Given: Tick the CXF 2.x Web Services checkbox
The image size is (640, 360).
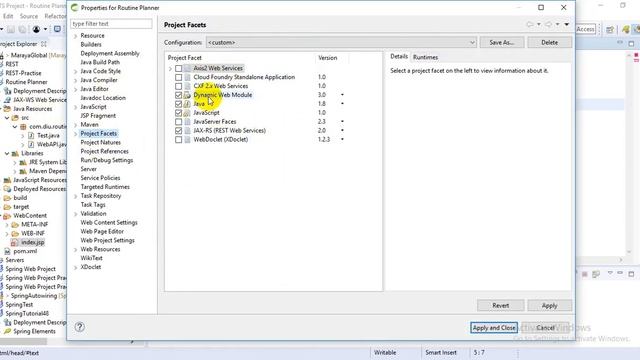Looking at the screenshot, I should click(178, 87).
